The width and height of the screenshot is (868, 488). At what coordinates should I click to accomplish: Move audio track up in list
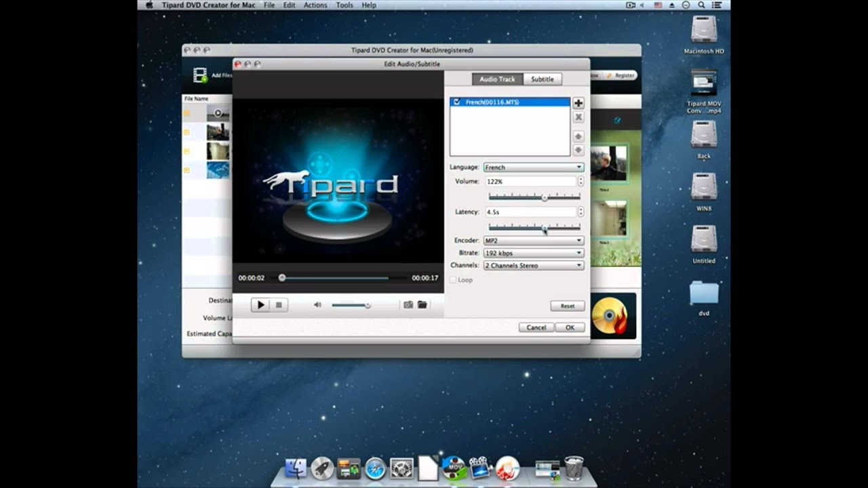pos(578,137)
